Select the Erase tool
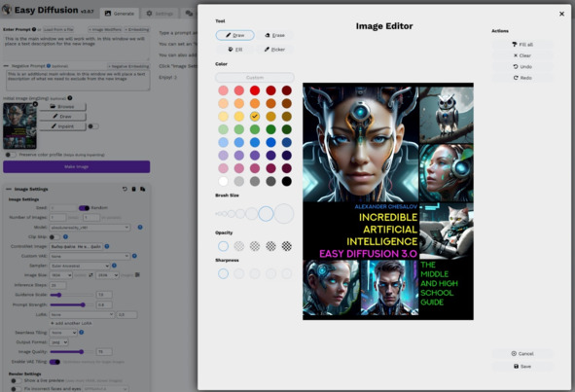This screenshot has height=392, width=575. tap(274, 35)
